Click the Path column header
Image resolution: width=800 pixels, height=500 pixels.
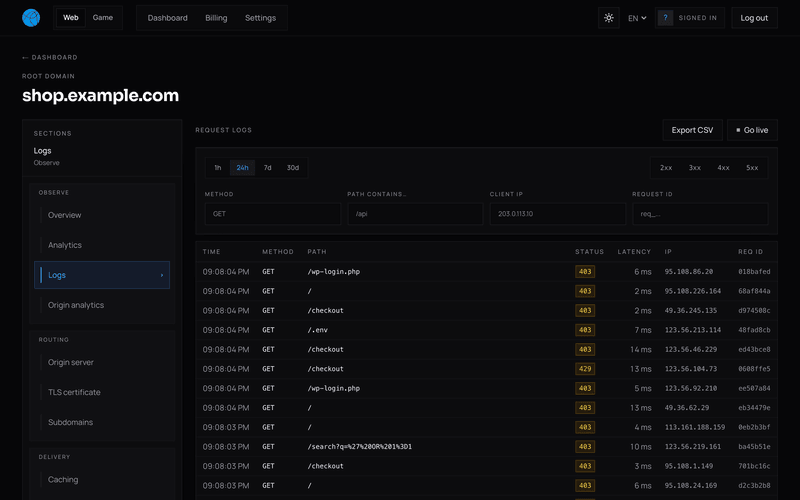point(317,252)
